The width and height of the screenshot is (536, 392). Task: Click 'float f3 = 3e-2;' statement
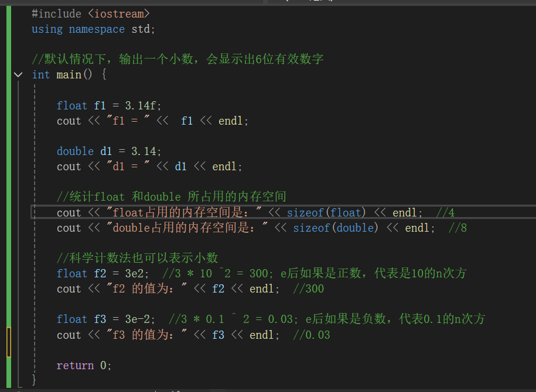coord(105,319)
